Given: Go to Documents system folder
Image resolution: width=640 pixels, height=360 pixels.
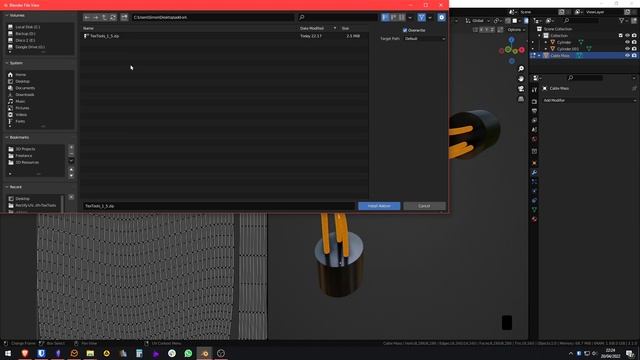Looking at the screenshot, I should [x=25, y=88].
